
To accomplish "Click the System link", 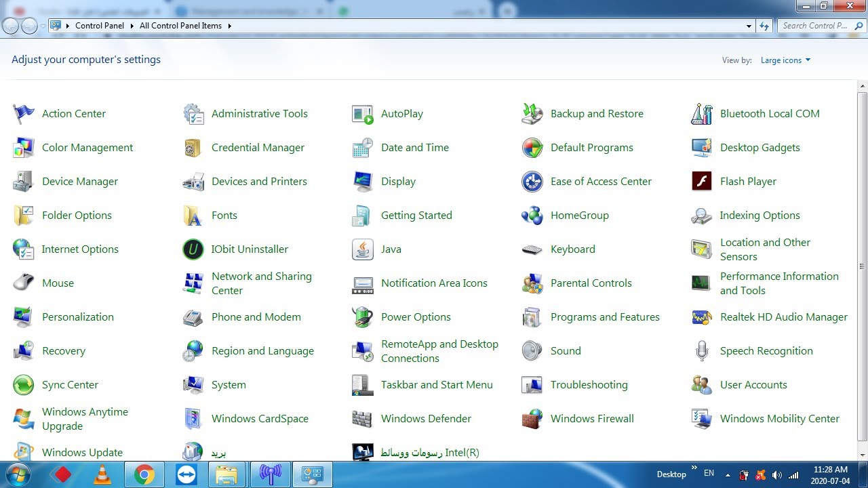I will pyautogui.click(x=229, y=385).
